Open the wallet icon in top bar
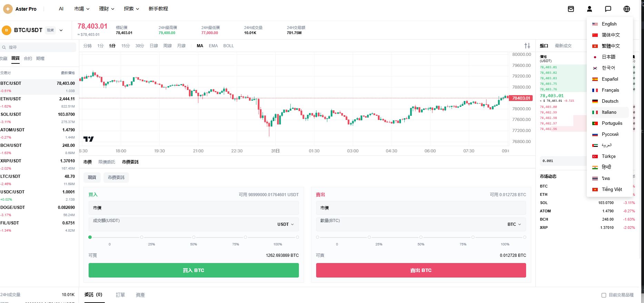This screenshot has width=644, height=303. pyautogui.click(x=571, y=9)
